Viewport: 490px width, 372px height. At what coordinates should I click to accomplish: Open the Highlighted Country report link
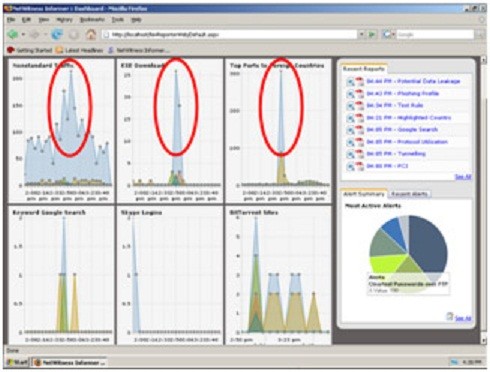409,118
